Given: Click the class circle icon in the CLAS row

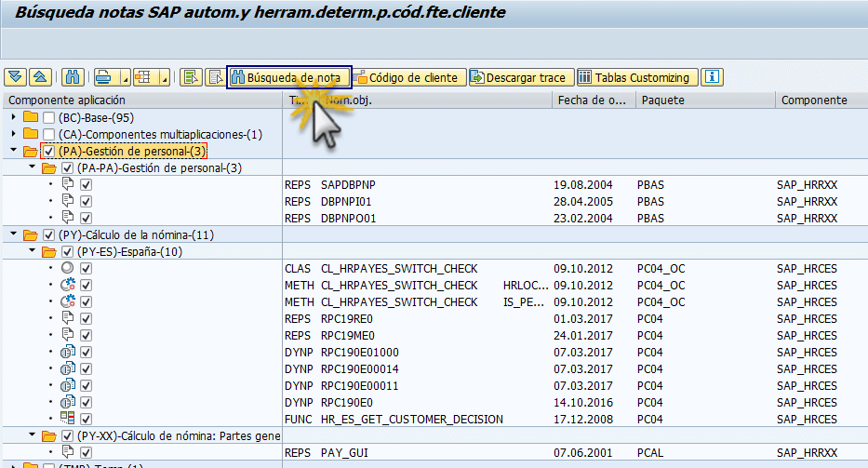Looking at the screenshot, I should tap(68, 268).
